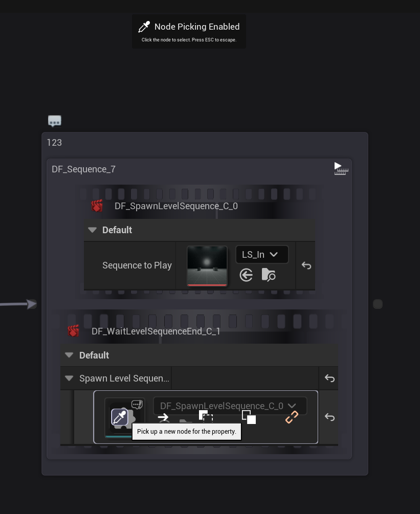Collapse Default section under DF_SpawnLevelSequence_C_0

point(92,230)
